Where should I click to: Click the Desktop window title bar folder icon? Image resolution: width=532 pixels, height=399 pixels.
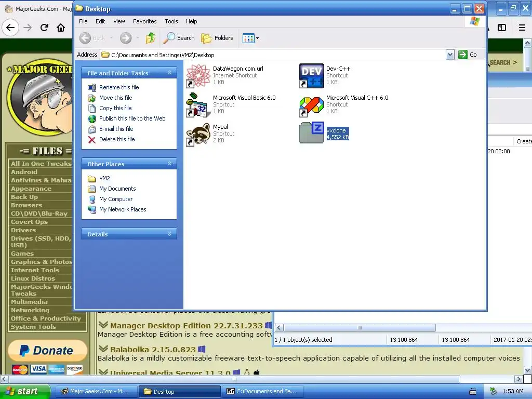[x=79, y=8]
